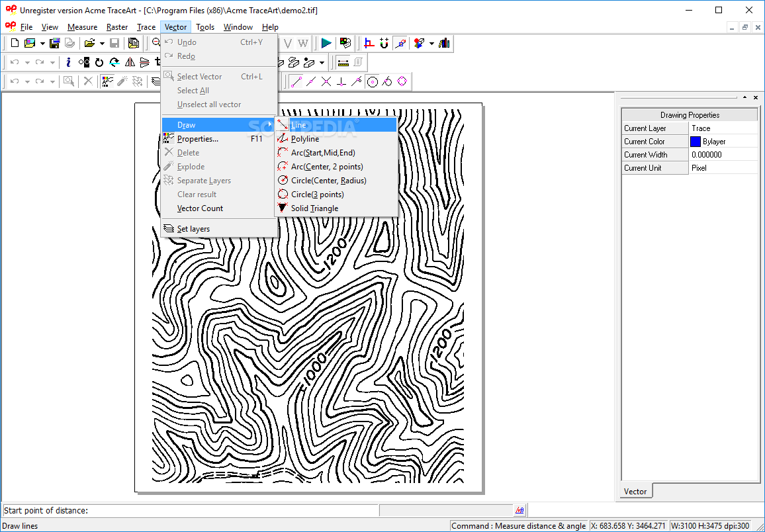Toggle the measure distance ruler button
This screenshot has width=765, height=532.
point(343,62)
